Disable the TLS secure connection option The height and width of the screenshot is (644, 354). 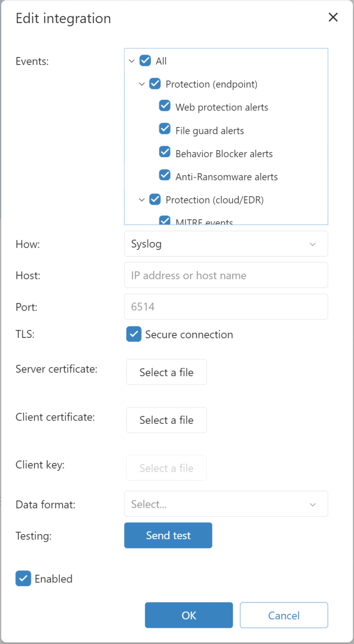133,334
